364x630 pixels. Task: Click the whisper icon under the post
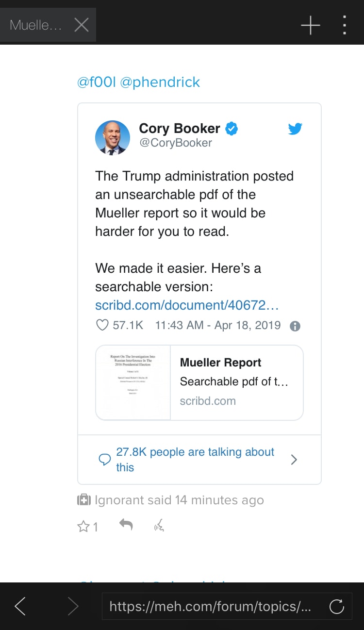click(159, 525)
